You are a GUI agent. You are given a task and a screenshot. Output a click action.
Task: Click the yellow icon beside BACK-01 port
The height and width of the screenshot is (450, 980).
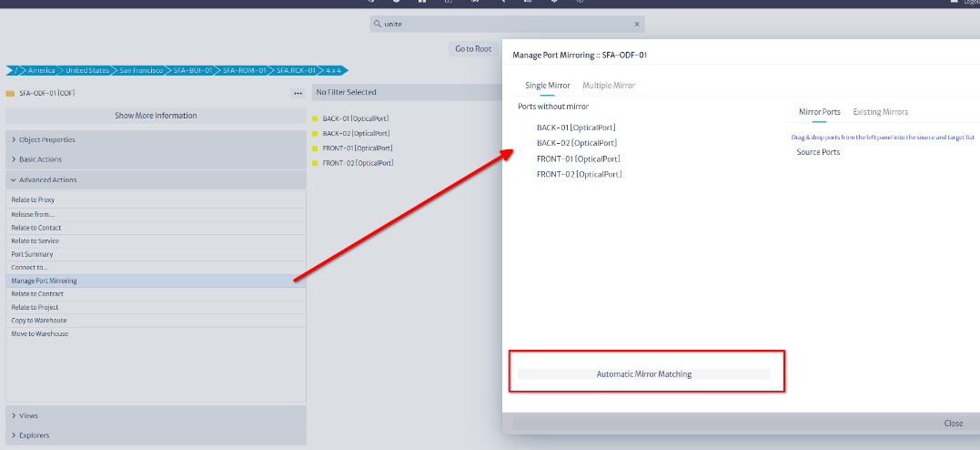(x=315, y=118)
